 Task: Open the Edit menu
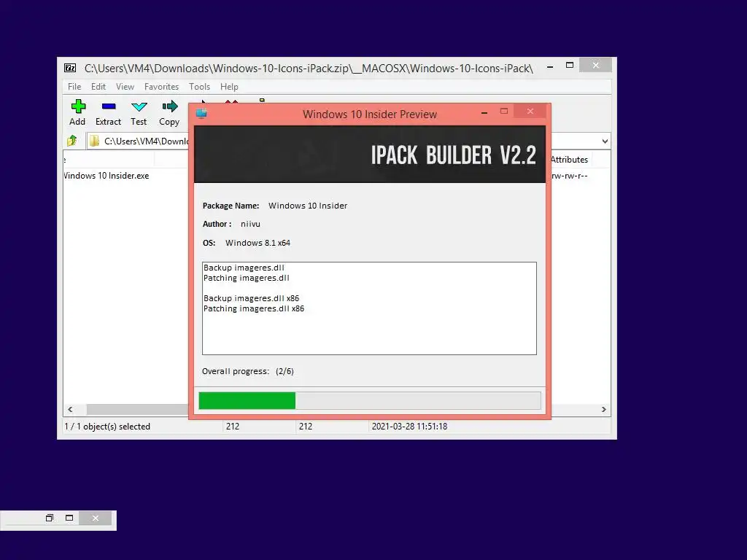(98, 87)
